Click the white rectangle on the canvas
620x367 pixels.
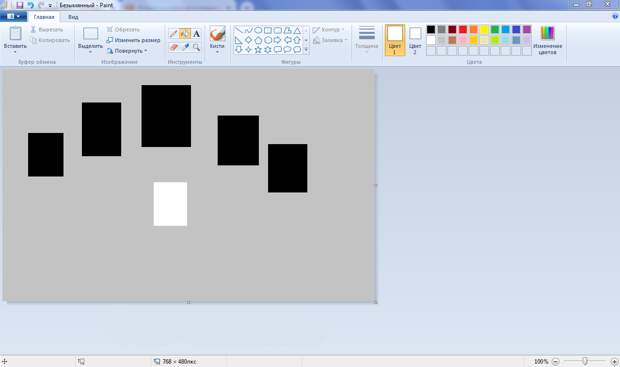coord(170,204)
